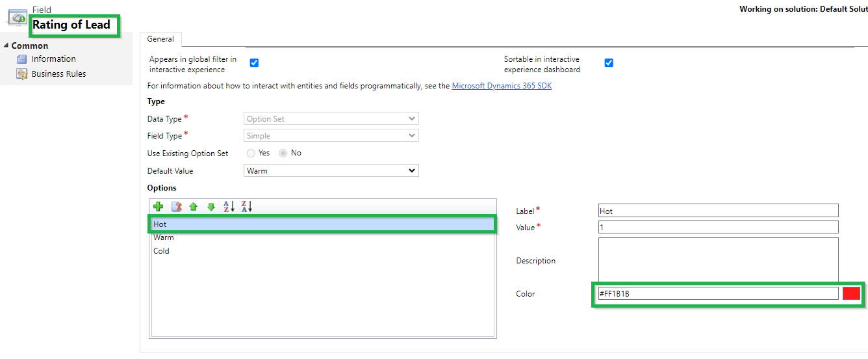Open the Data Type dropdown
Viewport: 868px width, 359px height.
(331, 119)
